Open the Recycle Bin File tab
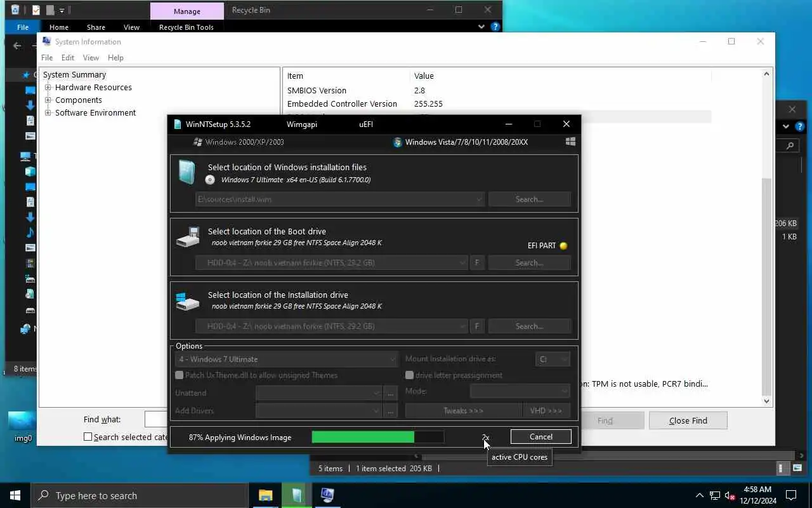 click(x=23, y=27)
